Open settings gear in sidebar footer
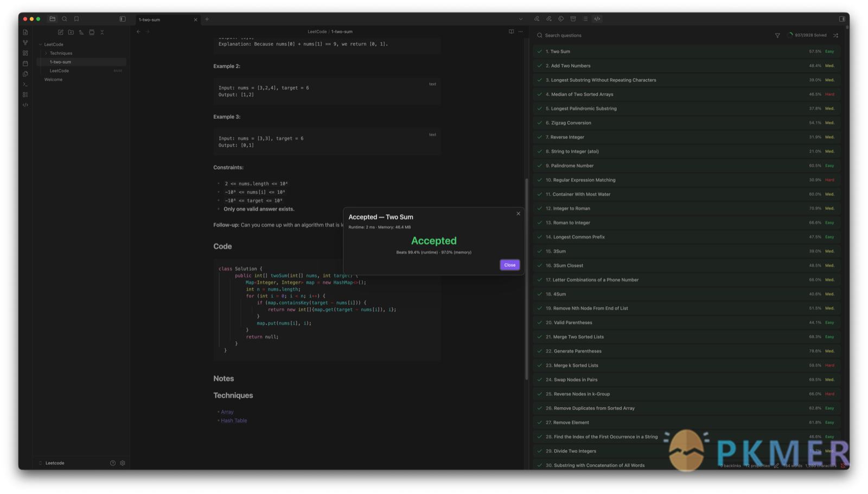Viewport: 868px width, 494px height. click(123, 463)
